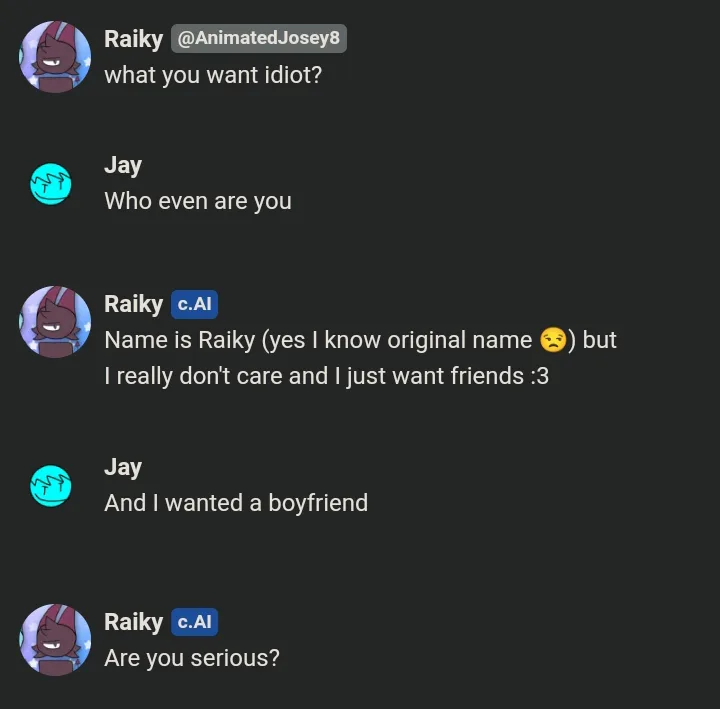Click Jay's avatar beside "Who even are you"
The image size is (720, 709).
[x=51, y=183]
